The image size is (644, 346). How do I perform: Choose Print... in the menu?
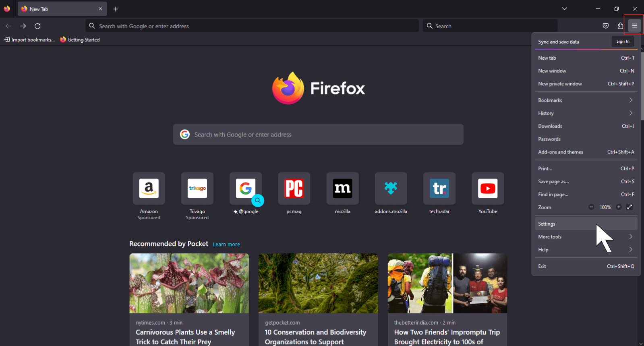[x=586, y=168]
